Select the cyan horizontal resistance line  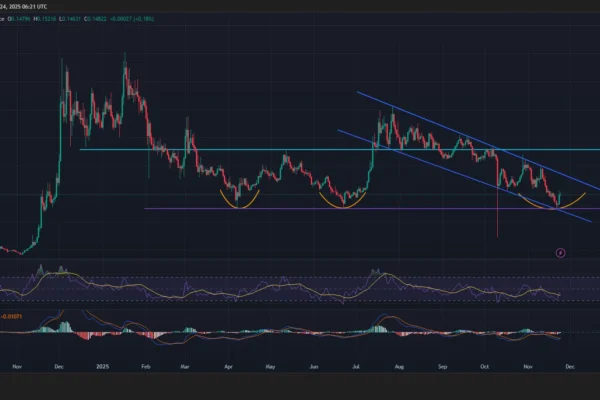300,149
